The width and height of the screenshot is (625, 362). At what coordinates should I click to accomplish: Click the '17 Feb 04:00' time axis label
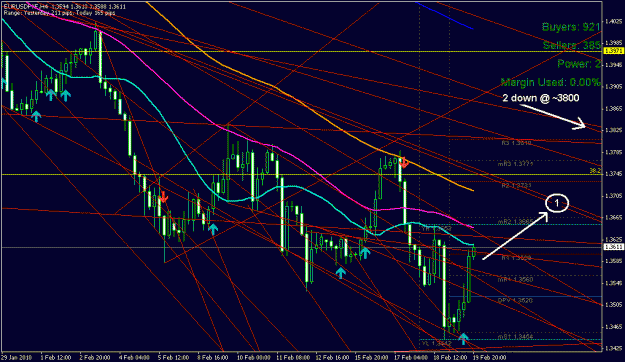coord(411,357)
